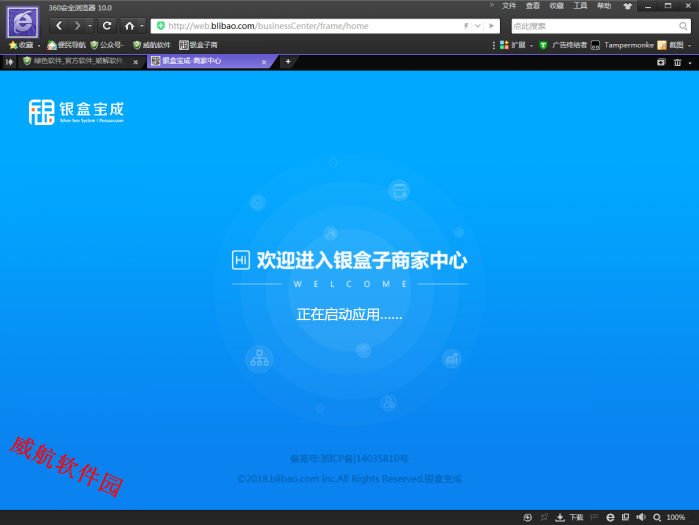Click the Hi badge icon
Screen dimensions: 699x525
point(241,260)
